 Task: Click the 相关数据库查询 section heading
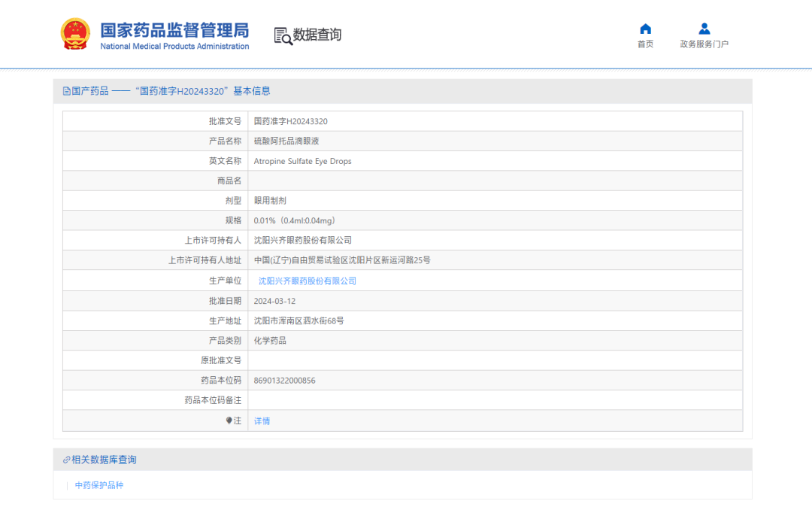(104, 460)
